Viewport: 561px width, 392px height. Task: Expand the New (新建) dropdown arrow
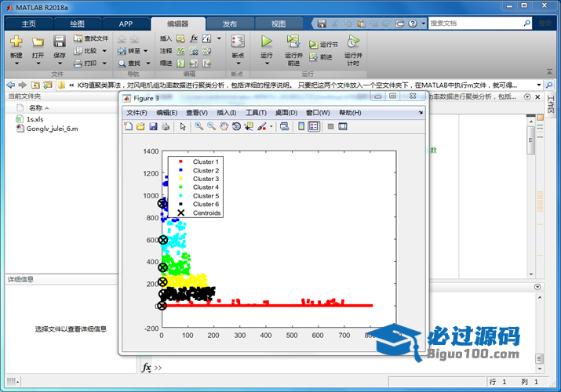pos(16,64)
